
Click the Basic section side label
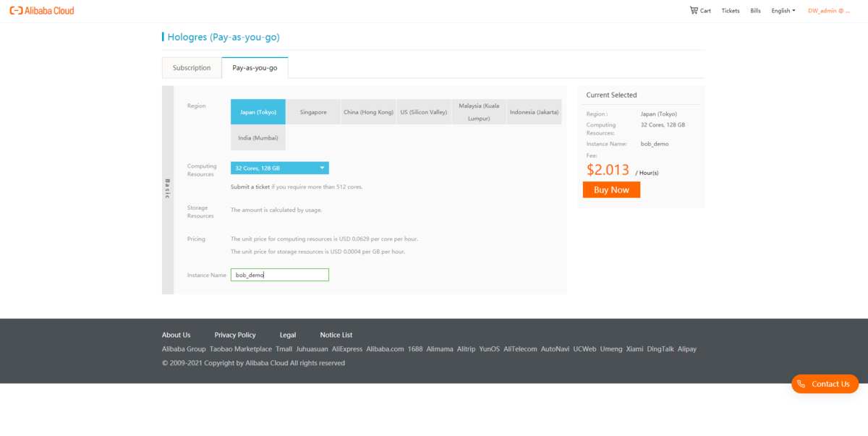[168, 189]
